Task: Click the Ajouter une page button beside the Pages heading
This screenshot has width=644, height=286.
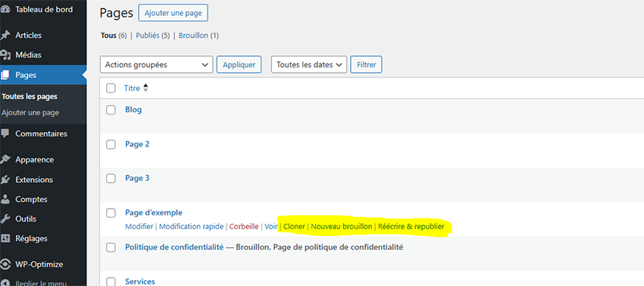Action: tap(174, 13)
